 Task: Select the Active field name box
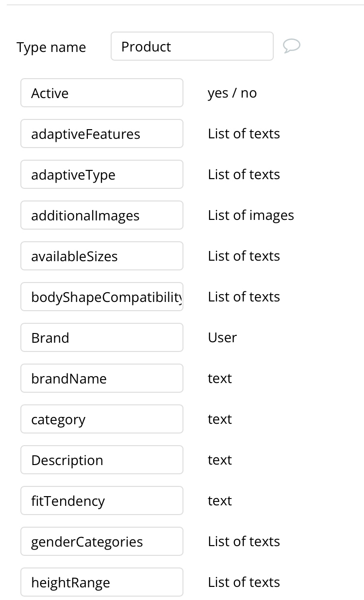pos(102,93)
